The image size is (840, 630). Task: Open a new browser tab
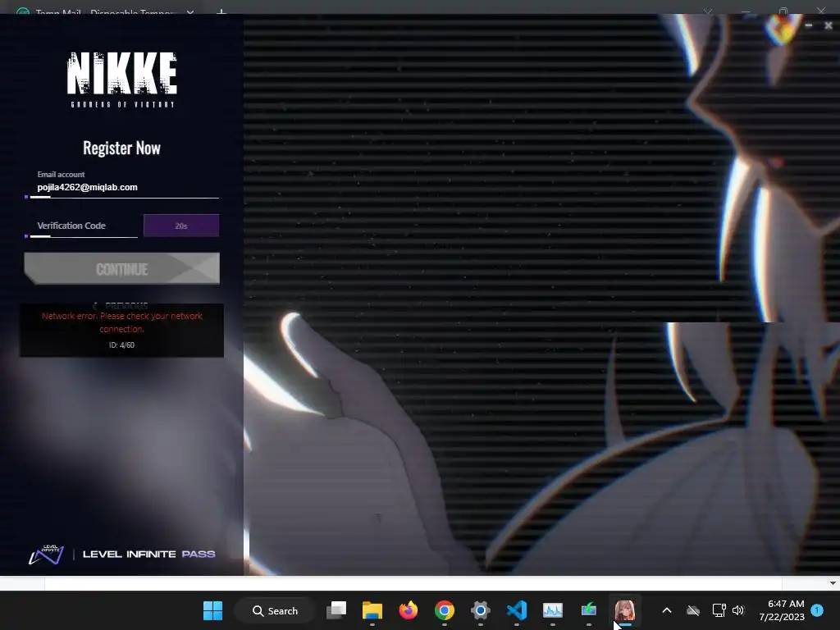pos(221,11)
